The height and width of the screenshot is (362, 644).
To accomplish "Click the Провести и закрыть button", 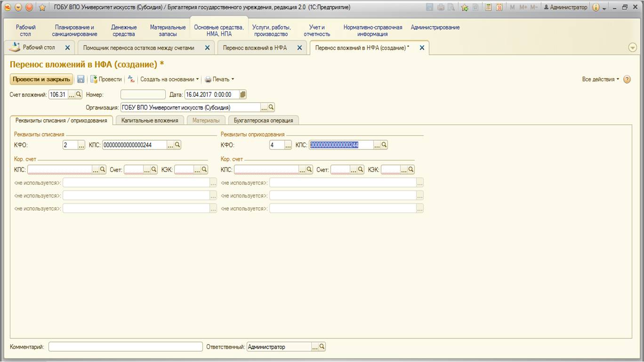I will pyautogui.click(x=41, y=79).
